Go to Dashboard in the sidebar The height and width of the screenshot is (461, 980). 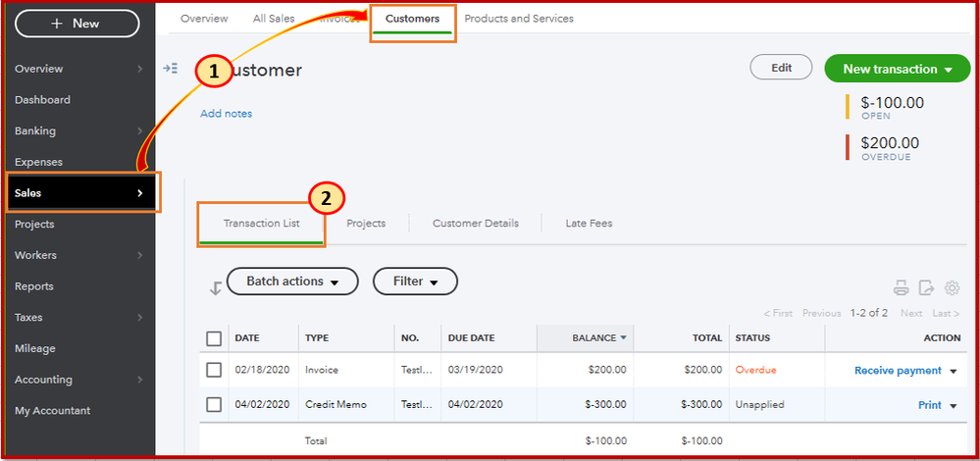point(42,100)
